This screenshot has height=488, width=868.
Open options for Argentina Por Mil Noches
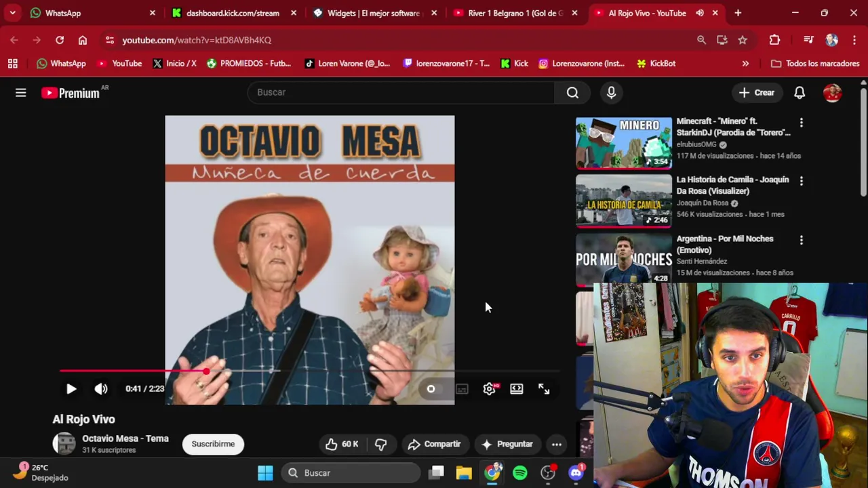[x=802, y=240]
